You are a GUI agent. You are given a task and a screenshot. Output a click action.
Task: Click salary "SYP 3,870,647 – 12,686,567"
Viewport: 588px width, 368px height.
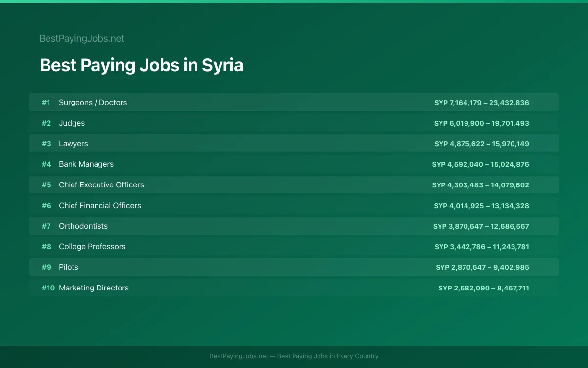[481, 226]
